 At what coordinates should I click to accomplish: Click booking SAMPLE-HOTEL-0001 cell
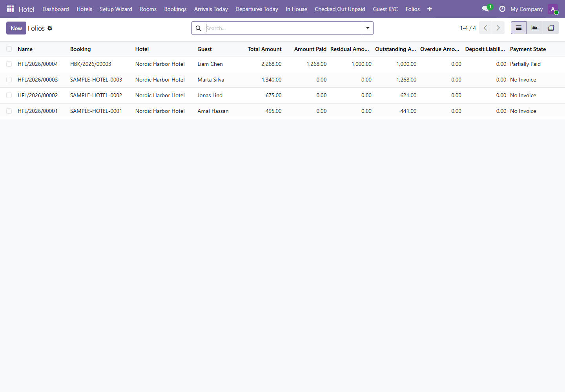point(96,111)
